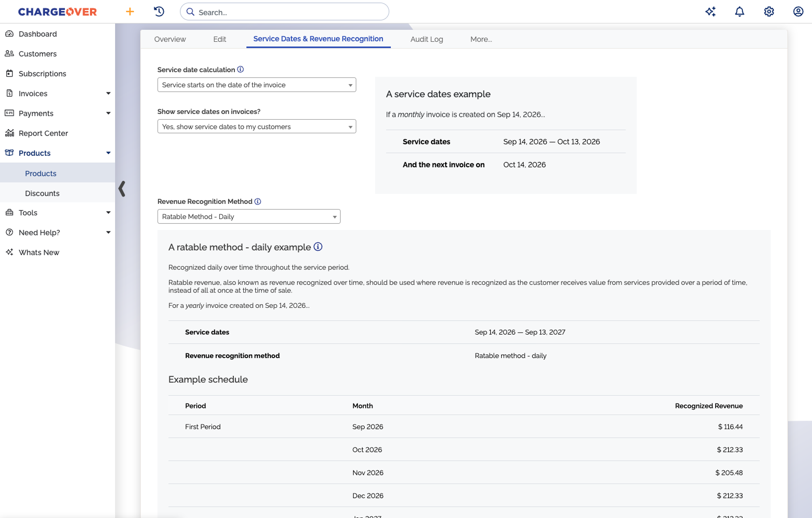This screenshot has height=518, width=812.
Task: Click the Tools toolbox icon
Action: (x=9, y=213)
